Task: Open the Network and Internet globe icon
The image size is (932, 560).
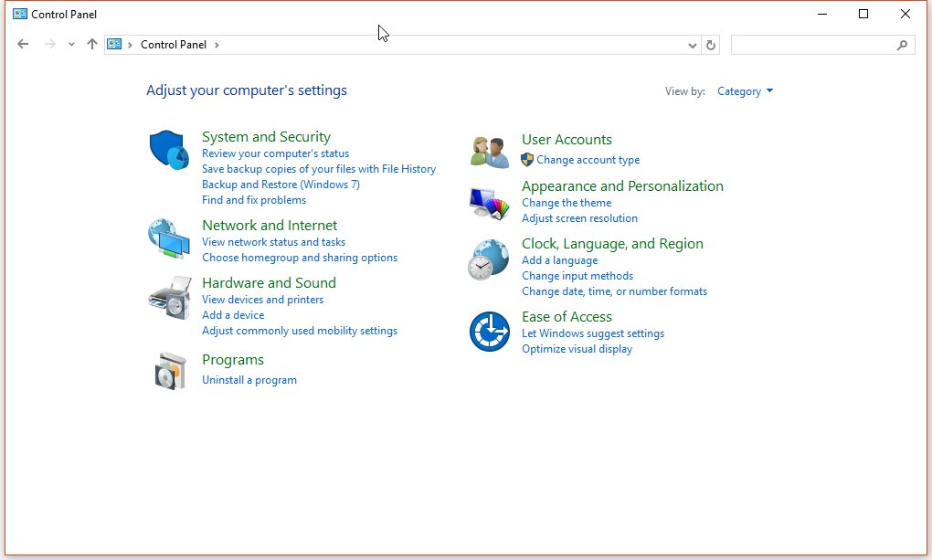Action: coord(169,239)
